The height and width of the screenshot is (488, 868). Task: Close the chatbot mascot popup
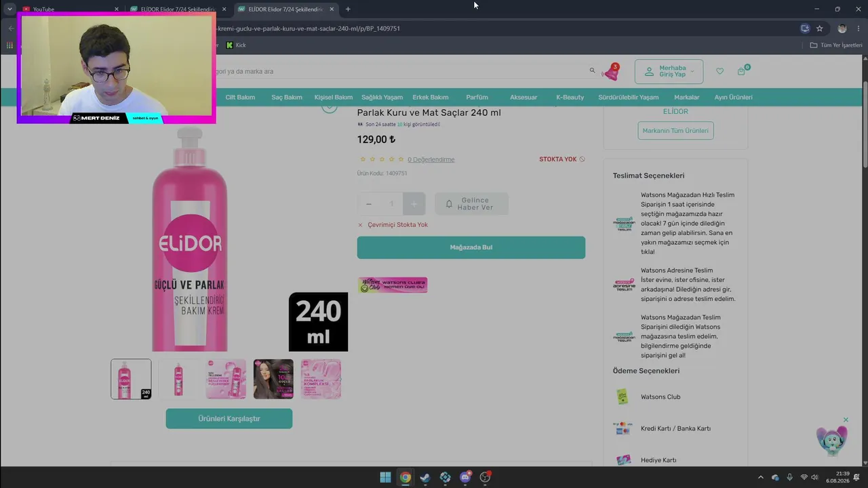pos(846,420)
